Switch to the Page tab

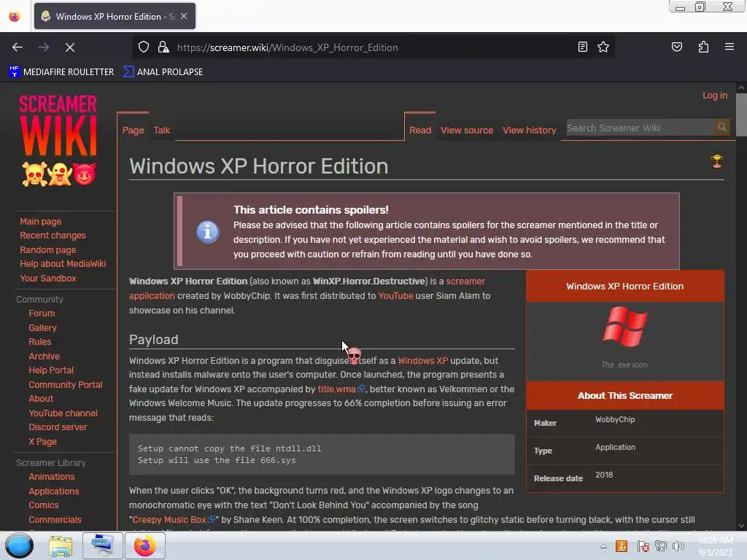pyautogui.click(x=133, y=130)
